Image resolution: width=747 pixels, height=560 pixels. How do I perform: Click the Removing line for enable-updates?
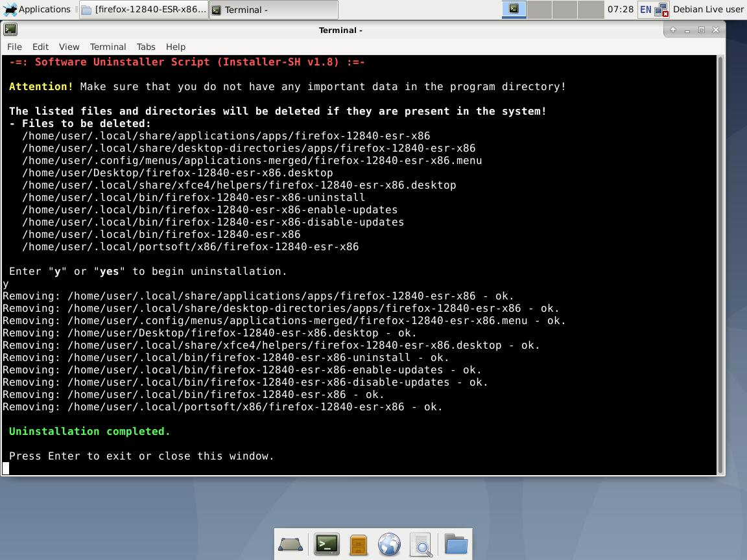[242, 370]
